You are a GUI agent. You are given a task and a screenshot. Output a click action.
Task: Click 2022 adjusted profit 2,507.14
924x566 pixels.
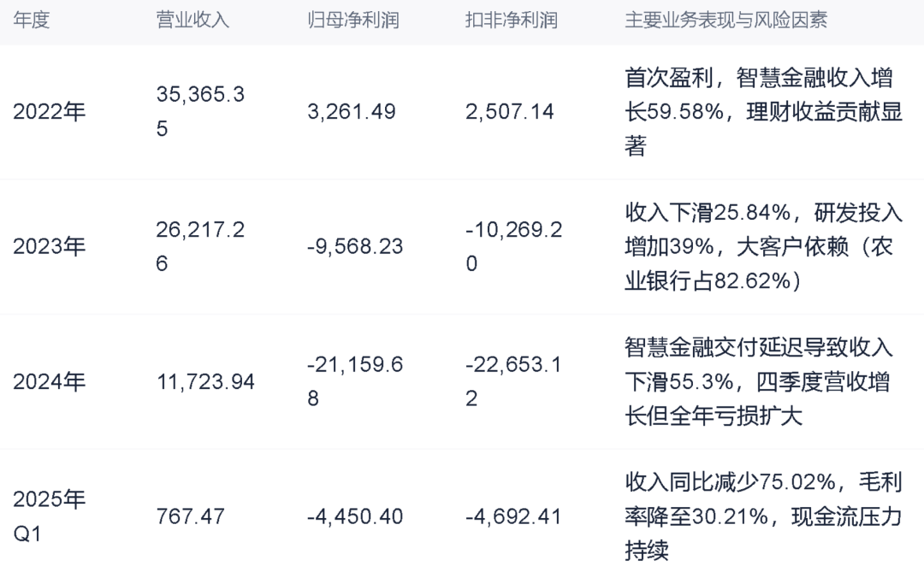(509, 112)
